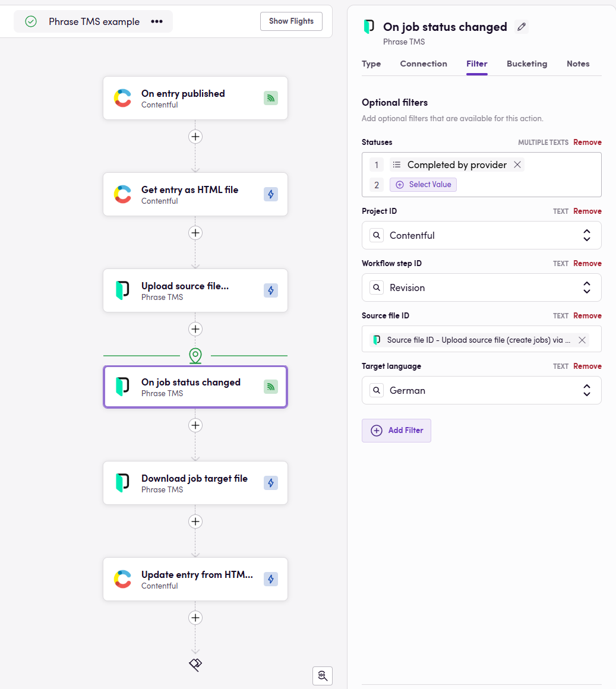Click the end-of-flow flag icon
This screenshot has width=616, height=689.
coord(195,665)
